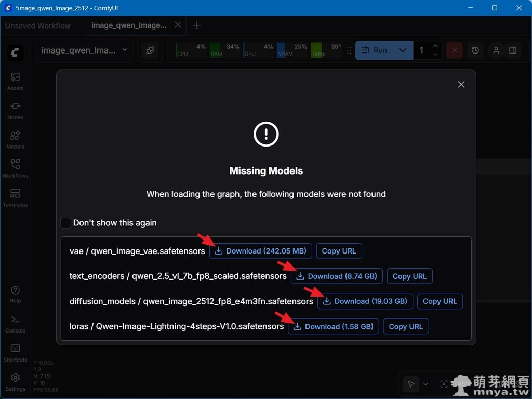Check the Don't show this again box
Image resolution: width=532 pixels, height=399 pixels.
point(66,223)
